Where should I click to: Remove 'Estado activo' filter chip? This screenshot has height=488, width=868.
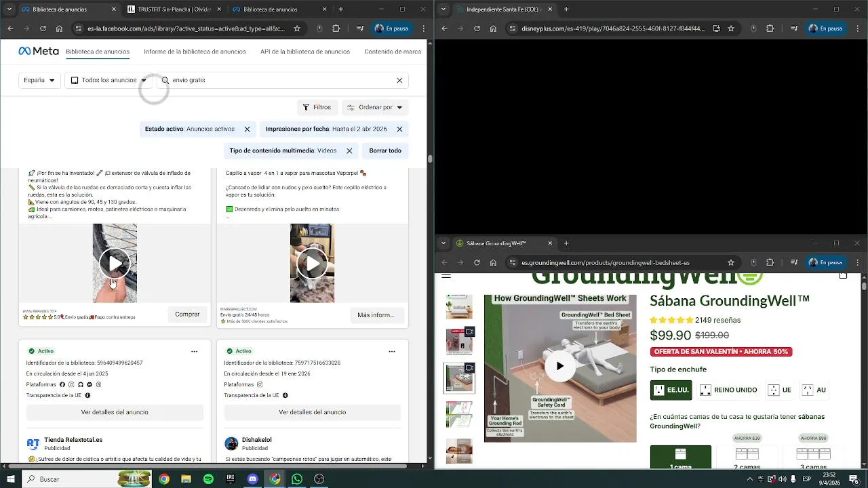click(x=247, y=129)
